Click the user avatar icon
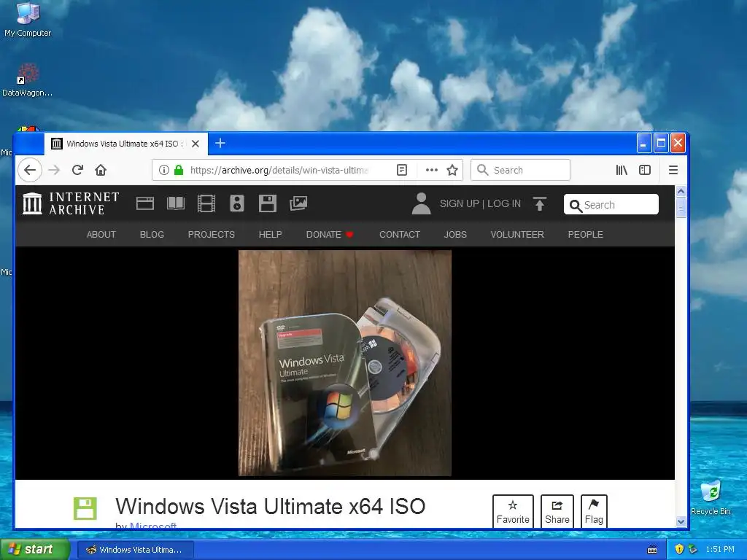The width and height of the screenshot is (747, 560). tap(421, 204)
